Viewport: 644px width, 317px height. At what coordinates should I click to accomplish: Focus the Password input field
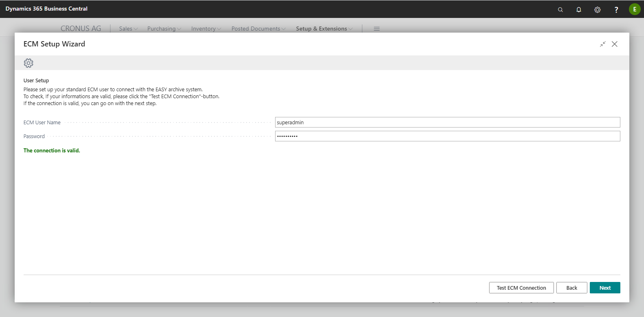click(x=447, y=136)
